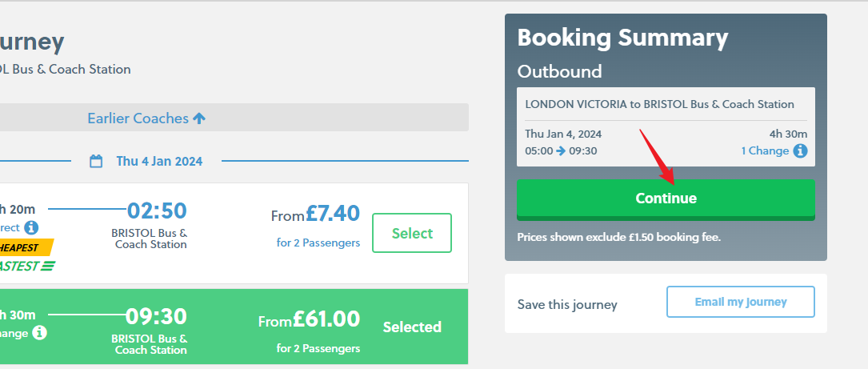This screenshot has height=369, width=868.
Task: Click Save this journey text
Action: click(x=567, y=304)
